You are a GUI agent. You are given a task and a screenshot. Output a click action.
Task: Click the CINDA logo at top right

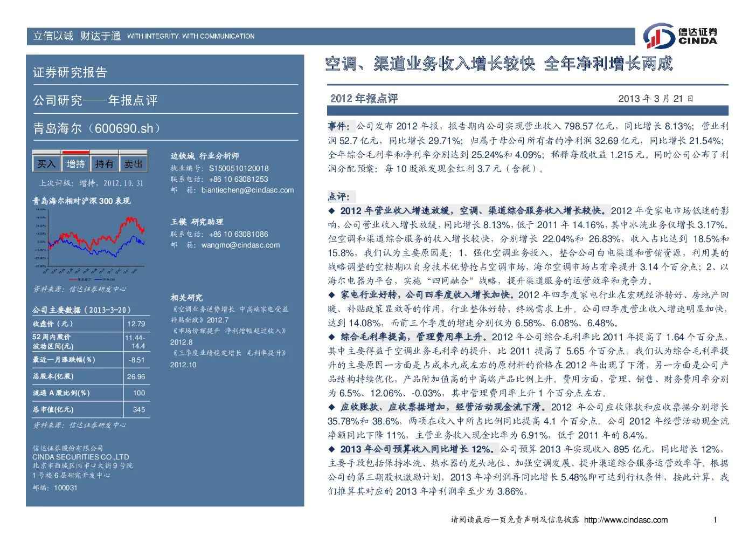[x=680, y=36]
